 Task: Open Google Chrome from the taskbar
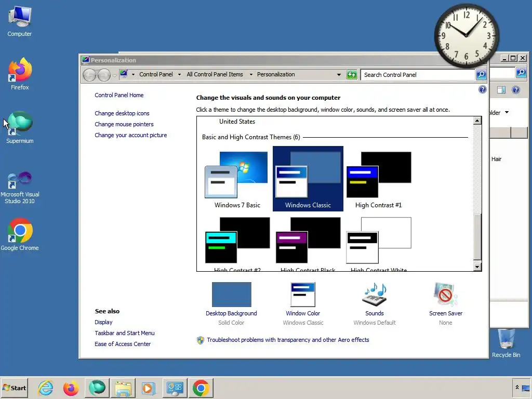click(x=201, y=388)
